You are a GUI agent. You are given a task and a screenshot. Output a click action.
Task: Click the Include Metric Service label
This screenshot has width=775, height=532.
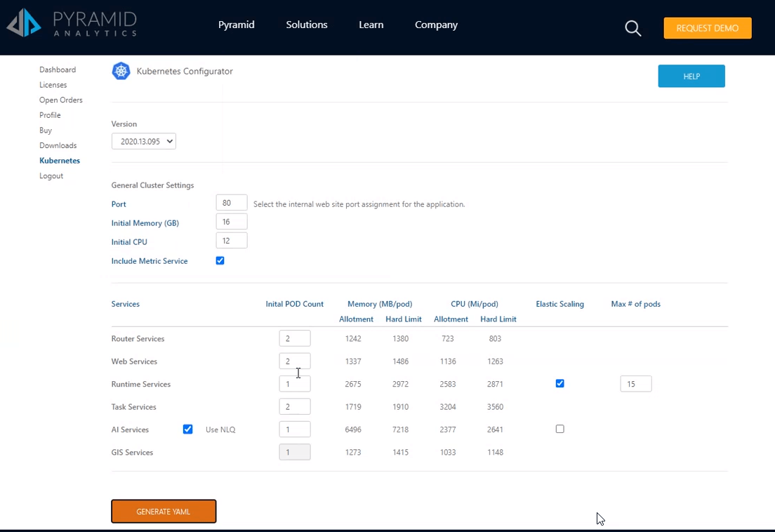[x=150, y=261]
